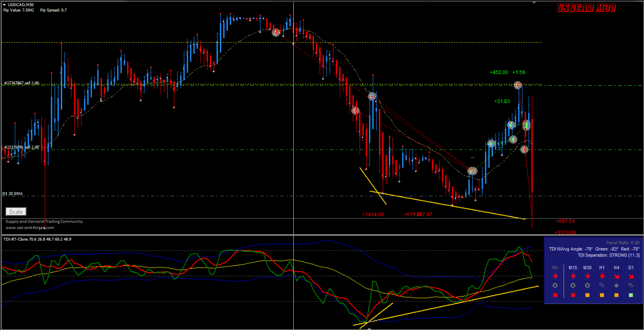
Task: Click the '+31.83' green profit label
Action: pyautogui.click(x=502, y=101)
